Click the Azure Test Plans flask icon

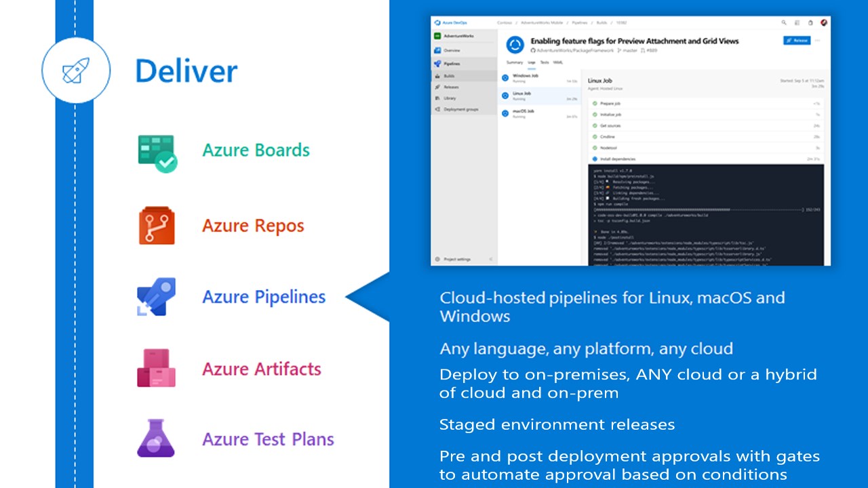[x=156, y=438]
